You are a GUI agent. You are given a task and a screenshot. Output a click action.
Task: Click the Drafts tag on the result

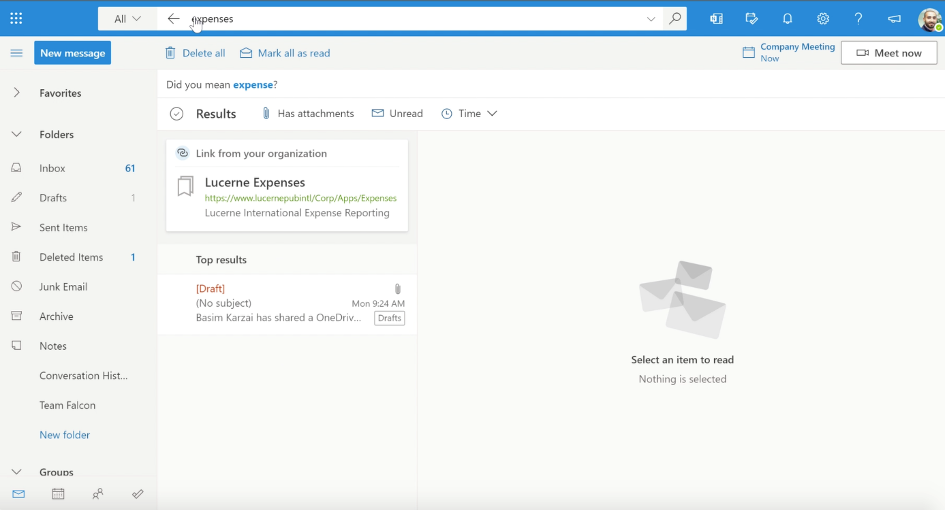389,318
